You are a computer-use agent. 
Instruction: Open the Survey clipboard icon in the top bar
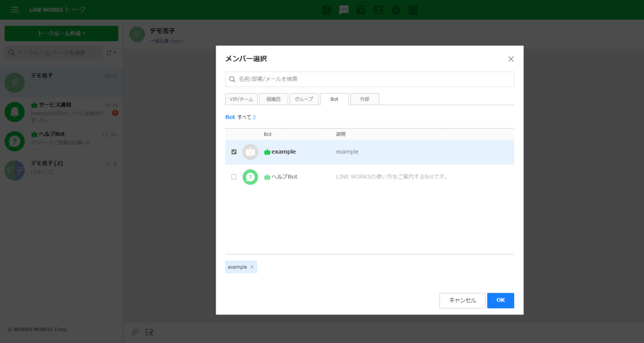tap(413, 10)
